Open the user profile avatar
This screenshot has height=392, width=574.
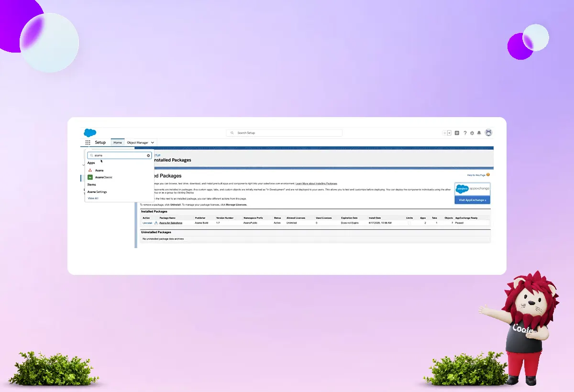(488, 132)
